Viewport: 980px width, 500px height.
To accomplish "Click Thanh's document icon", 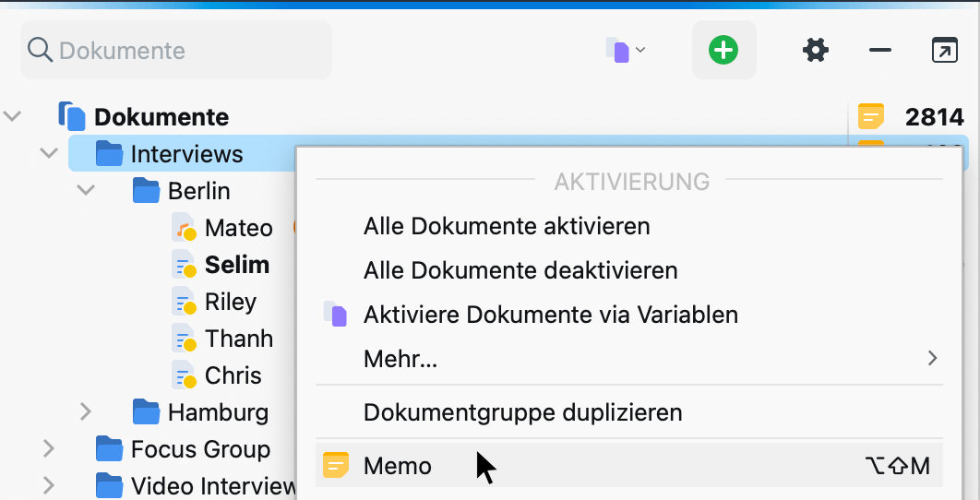I will (x=185, y=339).
